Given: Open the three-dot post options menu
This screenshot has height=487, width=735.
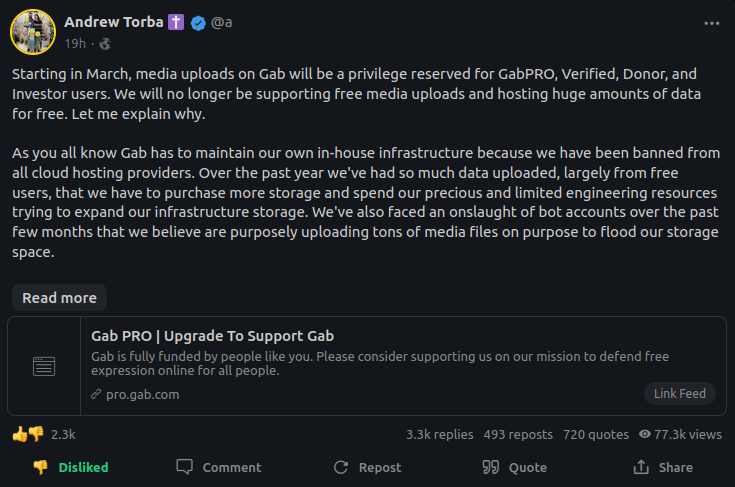Looking at the screenshot, I should pyautogui.click(x=711, y=23).
